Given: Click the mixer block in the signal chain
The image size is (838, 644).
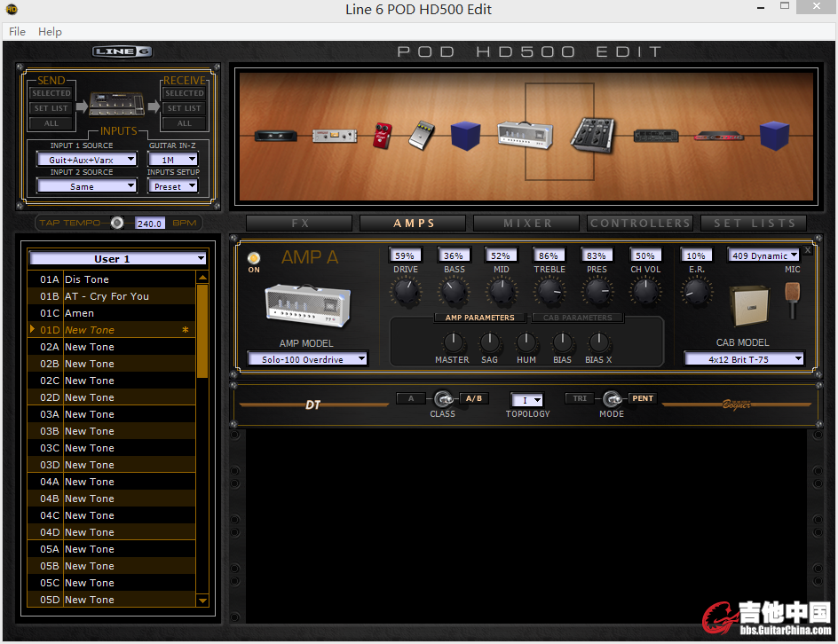Looking at the screenshot, I should tap(592, 134).
